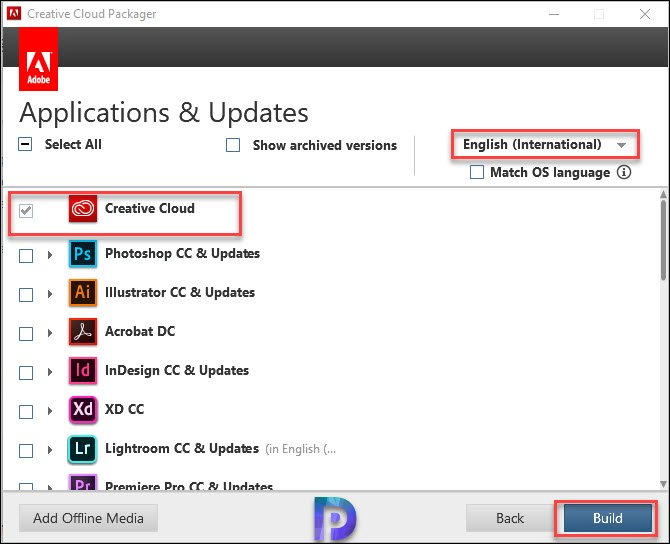Screen dimensions: 670x544
Task: Expand Photoshop CC & Updates versions
Action: pos(50,255)
